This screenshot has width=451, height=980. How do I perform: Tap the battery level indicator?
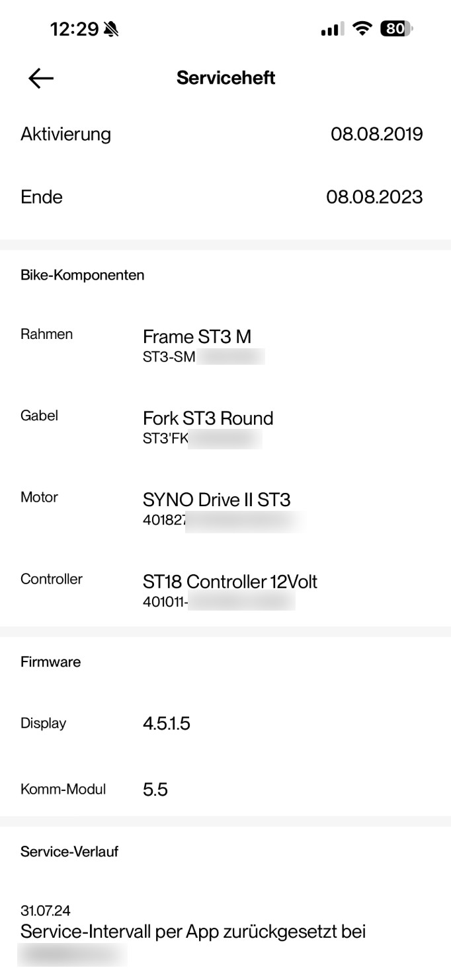396,30
